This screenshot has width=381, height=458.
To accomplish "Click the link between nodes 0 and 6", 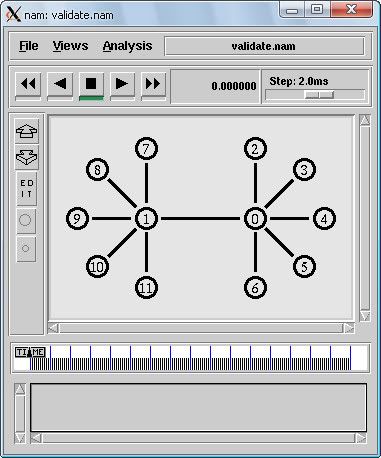I will (255, 252).
